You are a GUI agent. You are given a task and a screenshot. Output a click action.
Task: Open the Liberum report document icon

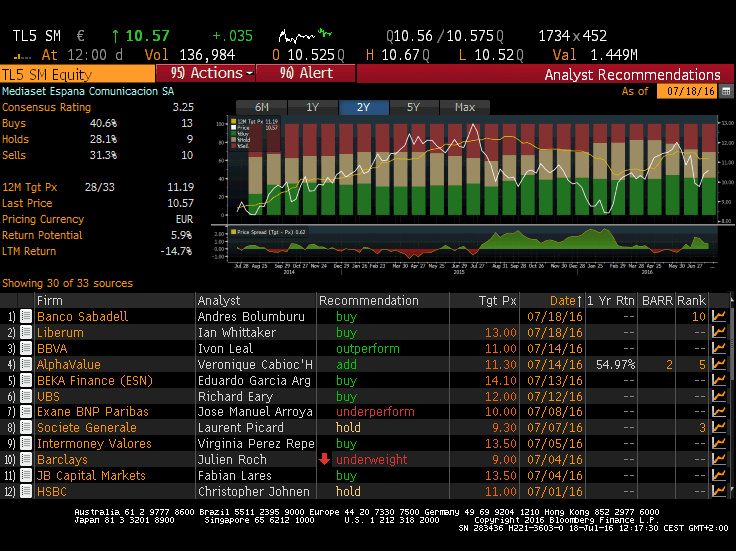[x=26, y=332]
